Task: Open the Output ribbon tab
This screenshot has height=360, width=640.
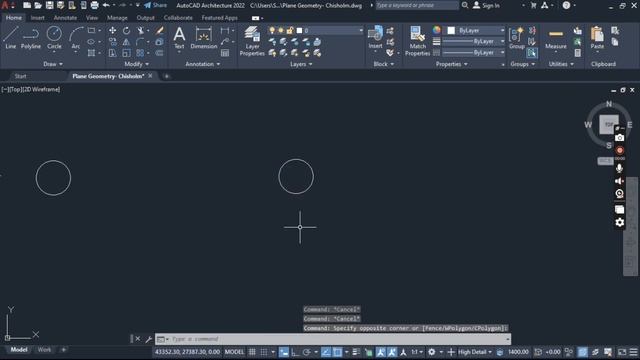Action: coord(145,18)
